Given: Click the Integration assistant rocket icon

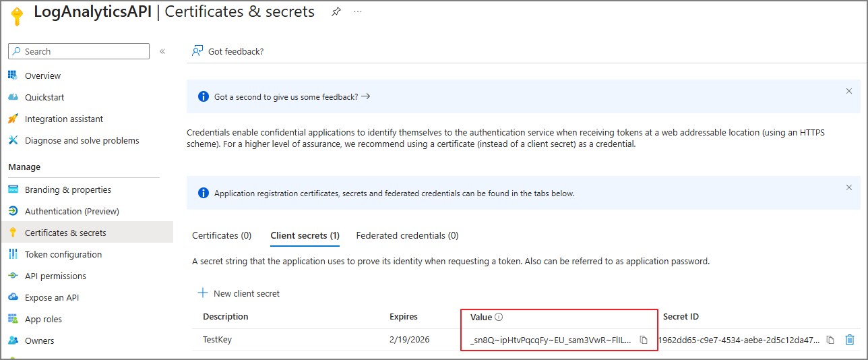Looking at the screenshot, I should tap(13, 119).
